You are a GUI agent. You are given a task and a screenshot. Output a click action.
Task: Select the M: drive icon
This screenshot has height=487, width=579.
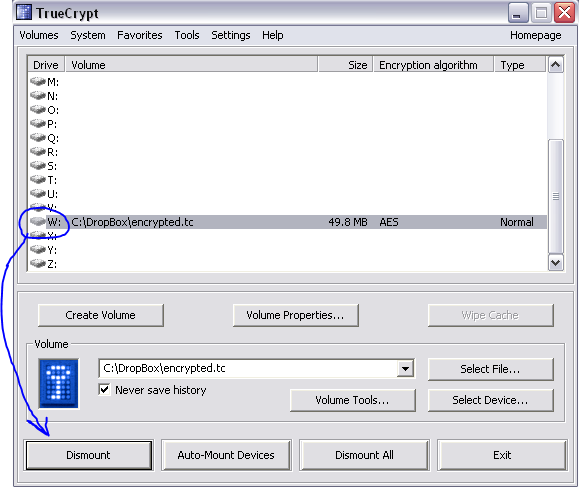[x=38, y=81]
